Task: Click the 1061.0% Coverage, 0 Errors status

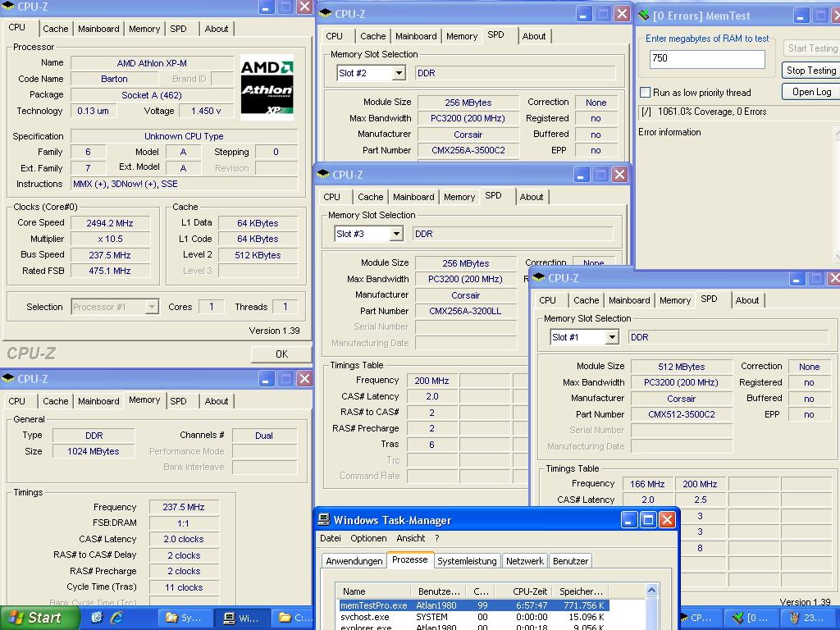Action: (711, 112)
